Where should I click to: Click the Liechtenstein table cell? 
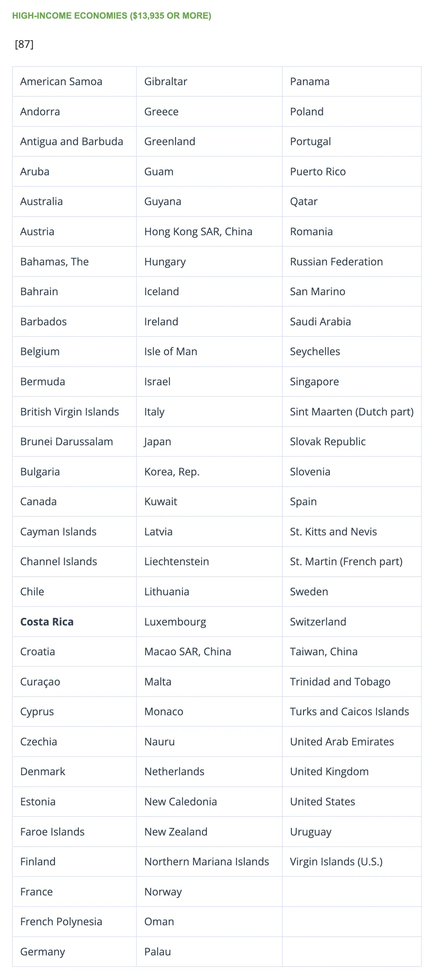pos(209,562)
